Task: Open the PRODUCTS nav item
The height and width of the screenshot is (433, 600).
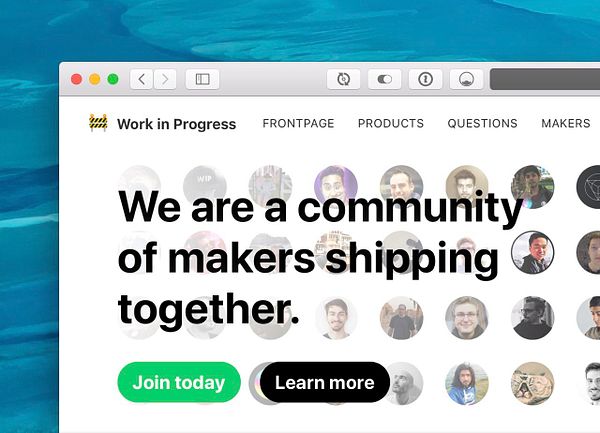Action: pos(391,123)
